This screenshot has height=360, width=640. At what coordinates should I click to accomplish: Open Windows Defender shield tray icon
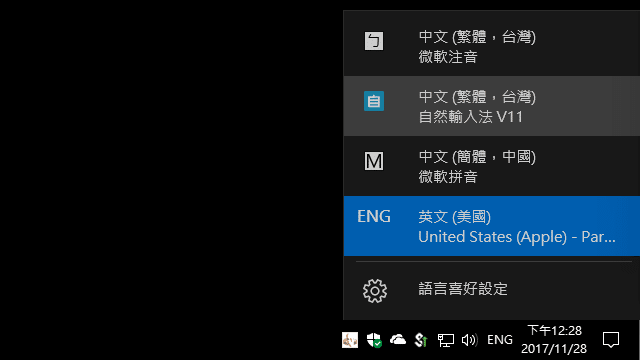(x=374, y=340)
